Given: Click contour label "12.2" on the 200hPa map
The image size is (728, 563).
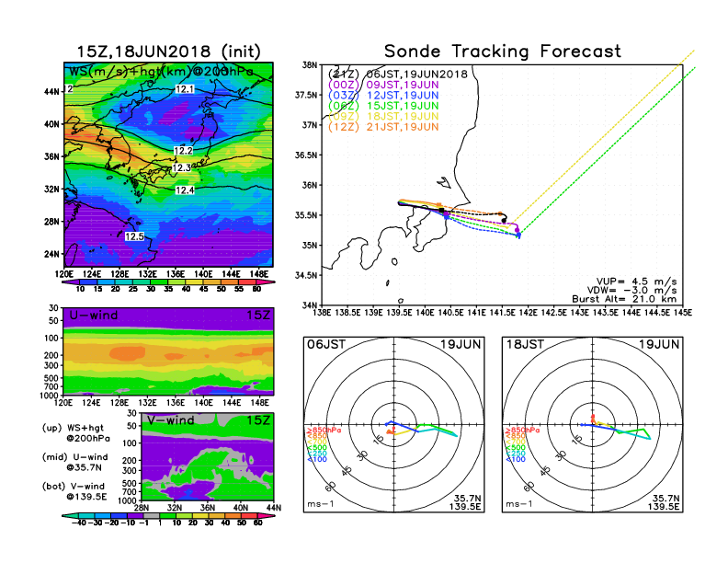Looking at the screenshot, I should (x=183, y=151).
